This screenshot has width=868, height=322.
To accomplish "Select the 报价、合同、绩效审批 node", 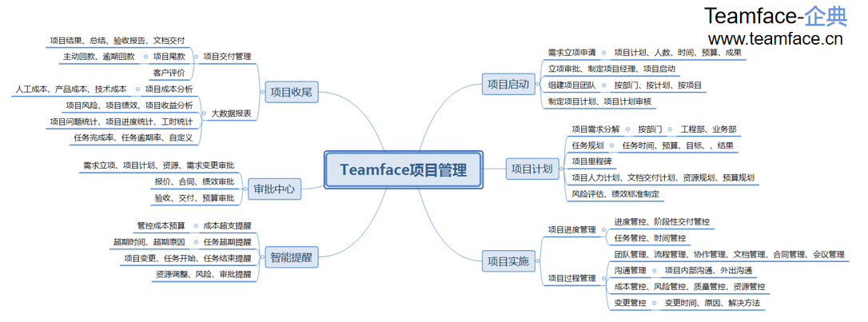I will pos(194,181).
